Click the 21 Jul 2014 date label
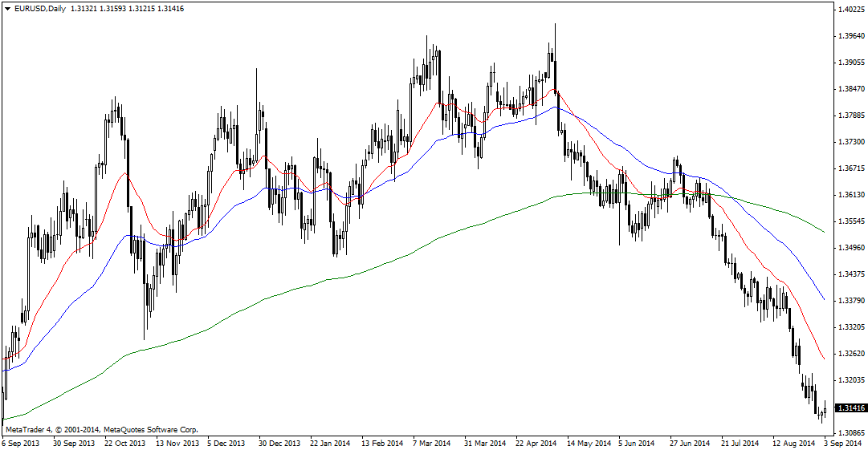868x450 pixels. click(740, 444)
